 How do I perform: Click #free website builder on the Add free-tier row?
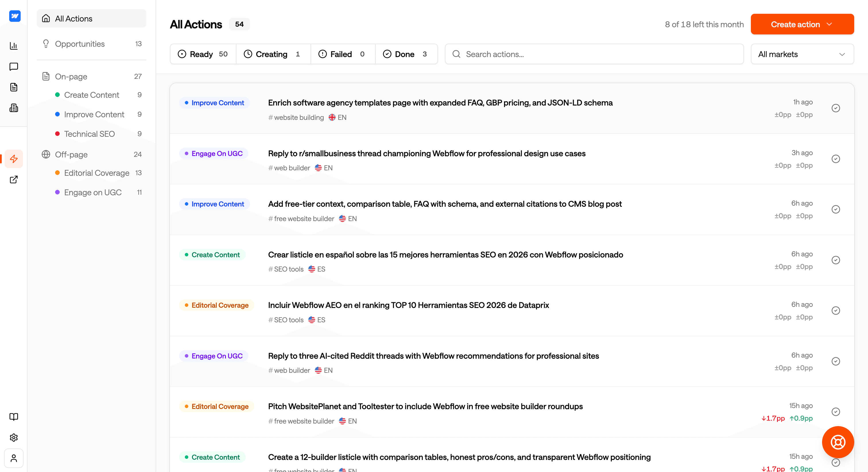pos(301,219)
